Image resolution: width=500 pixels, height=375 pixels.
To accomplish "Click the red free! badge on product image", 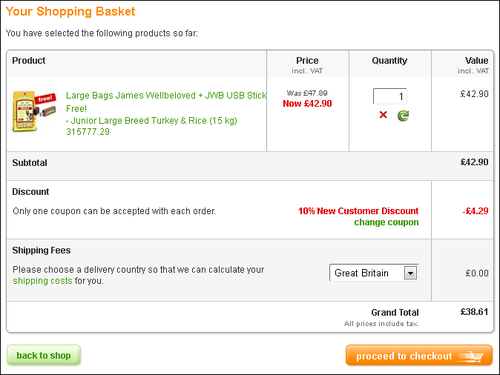I will 46,98.
